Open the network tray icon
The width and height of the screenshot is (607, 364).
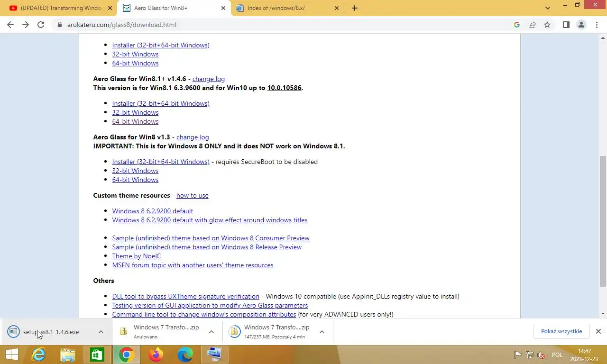click(530, 355)
